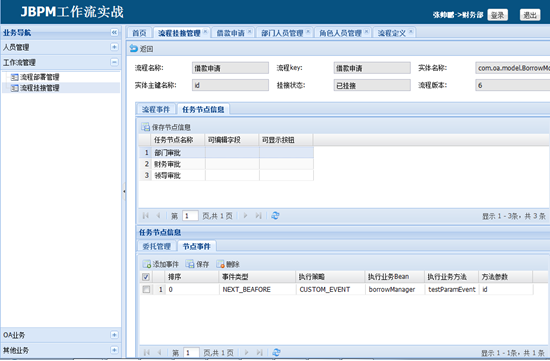Click the 返回 back arrow icon

click(x=133, y=48)
